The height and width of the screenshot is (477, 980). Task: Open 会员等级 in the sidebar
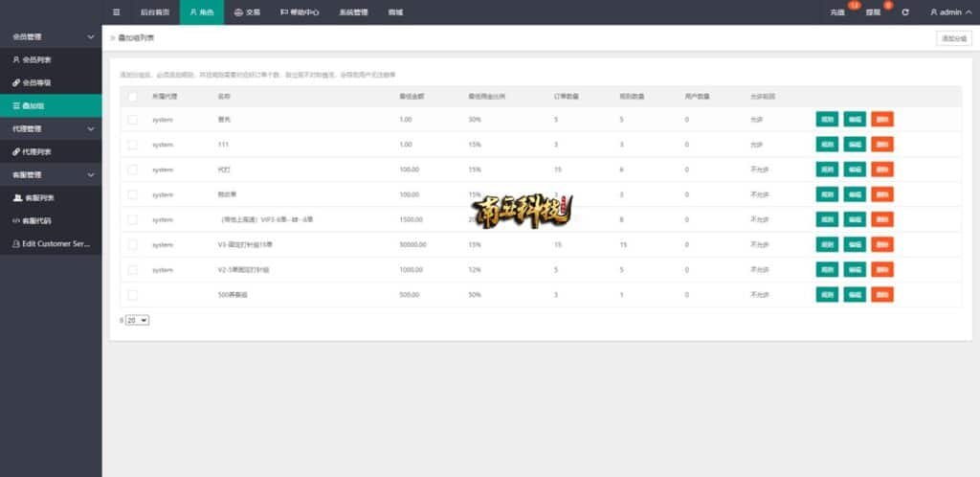pyautogui.click(x=36, y=82)
